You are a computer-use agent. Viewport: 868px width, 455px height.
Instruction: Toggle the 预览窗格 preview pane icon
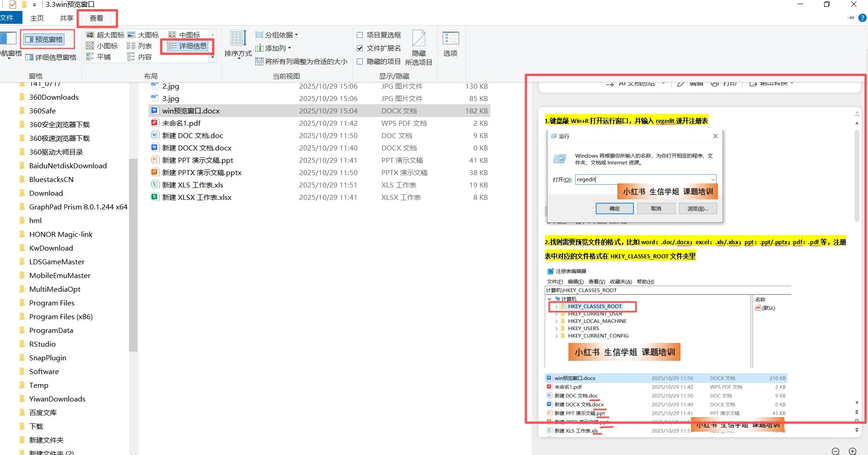47,39
